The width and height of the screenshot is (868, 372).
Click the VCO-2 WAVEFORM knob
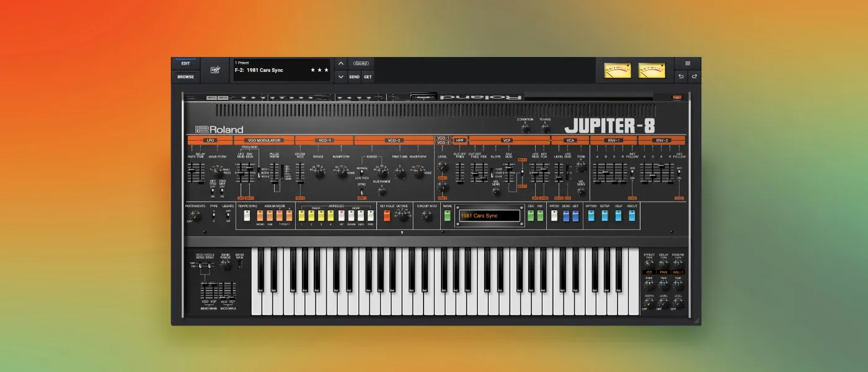point(418,172)
